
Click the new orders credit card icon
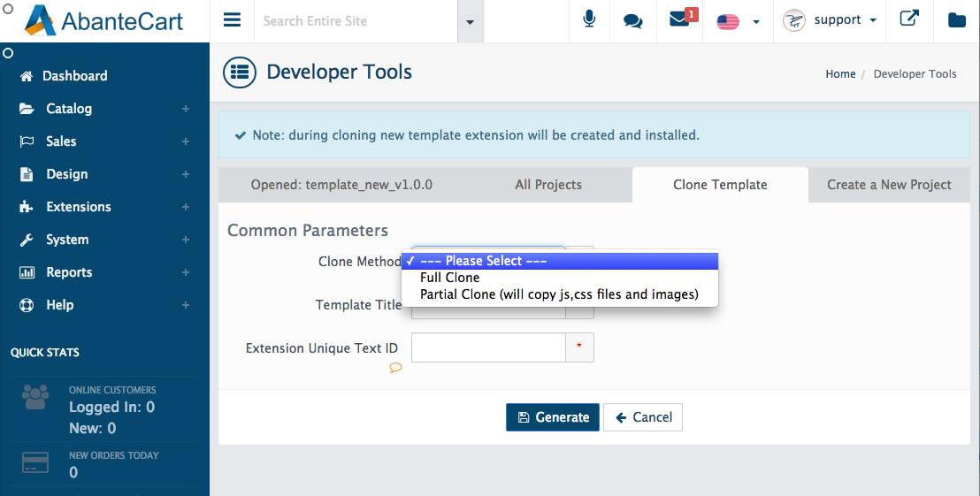35,462
